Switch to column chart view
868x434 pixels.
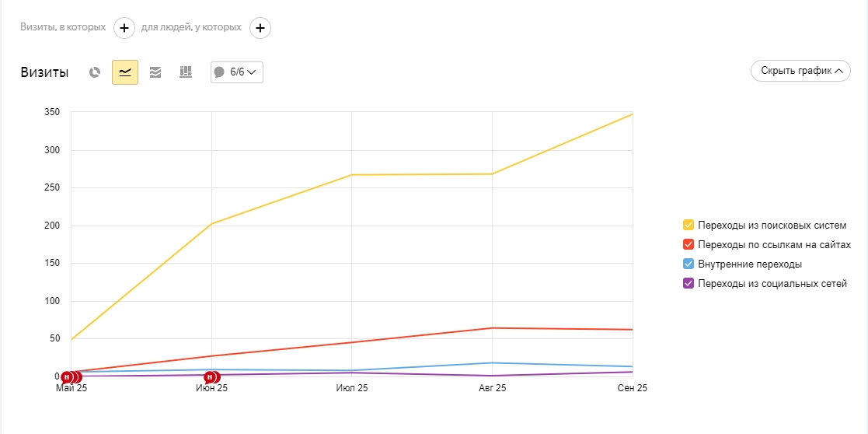tap(186, 72)
